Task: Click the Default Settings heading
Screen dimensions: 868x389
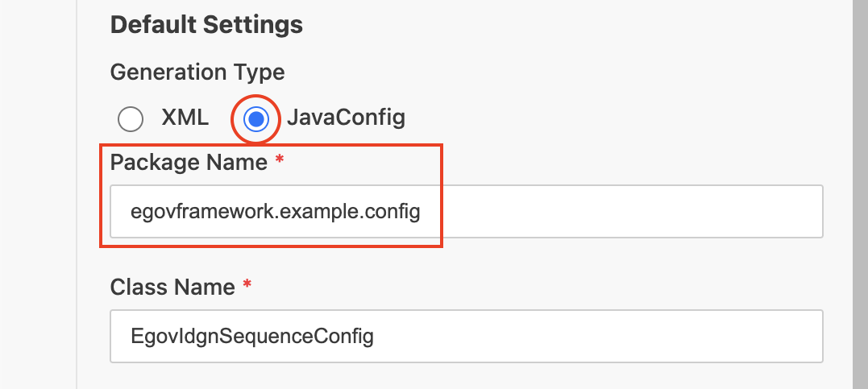Action: [x=206, y=25]
